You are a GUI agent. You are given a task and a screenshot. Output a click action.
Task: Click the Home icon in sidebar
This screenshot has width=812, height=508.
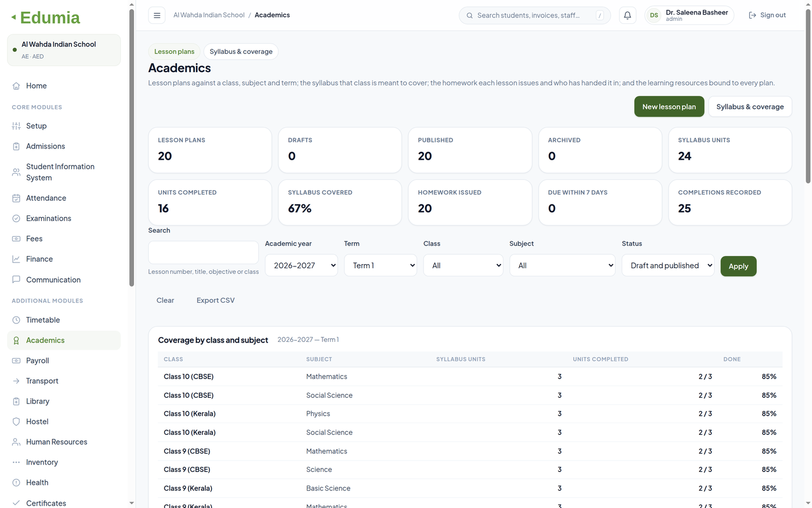[16, 86]
